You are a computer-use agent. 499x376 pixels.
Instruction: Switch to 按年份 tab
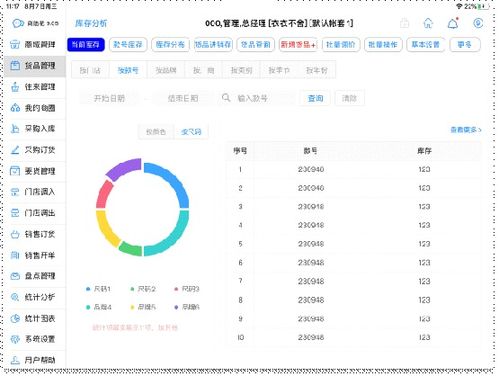point(317,70)
